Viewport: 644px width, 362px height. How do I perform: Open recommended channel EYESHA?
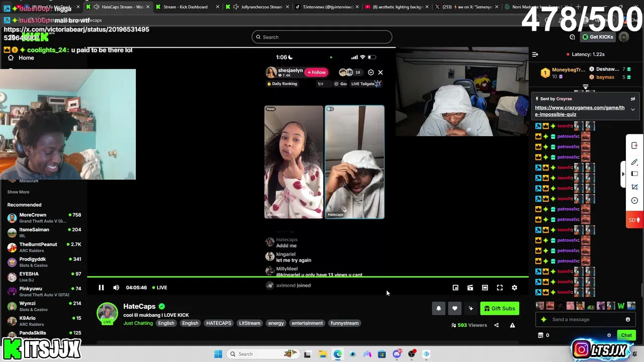44,277
